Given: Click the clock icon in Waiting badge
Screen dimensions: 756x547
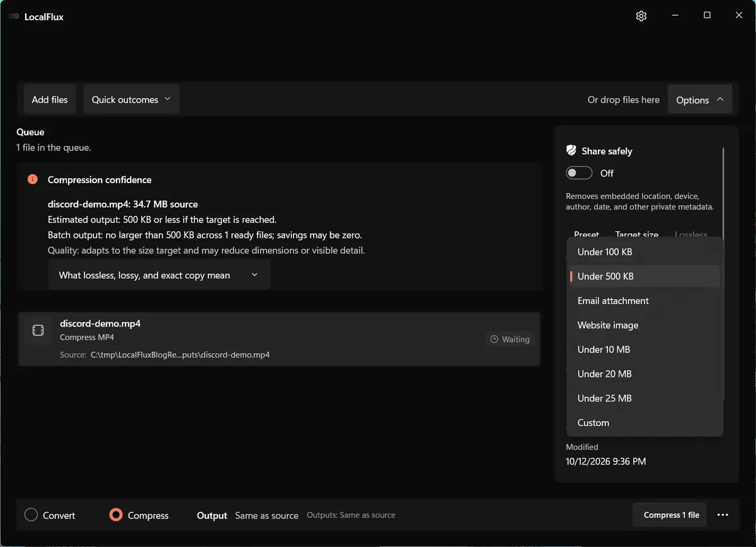Looking at the screenshot, I should [x=495, y=339].
